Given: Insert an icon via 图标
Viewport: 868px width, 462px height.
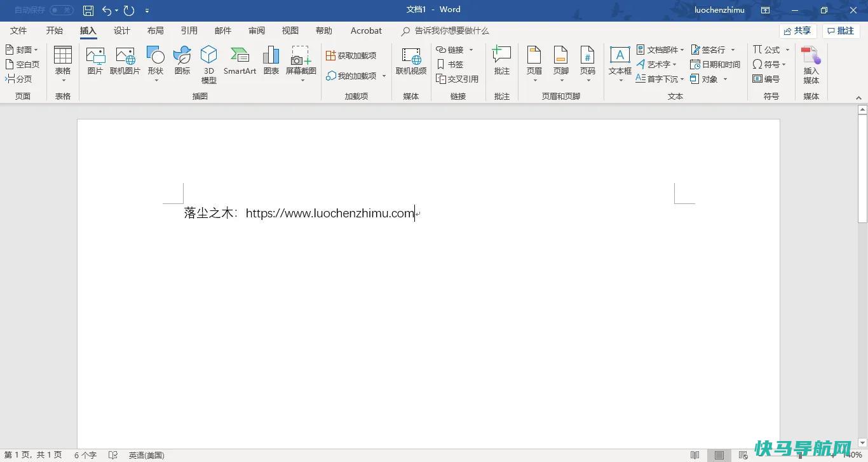Looking at the screenshot, I should (182, 61).
